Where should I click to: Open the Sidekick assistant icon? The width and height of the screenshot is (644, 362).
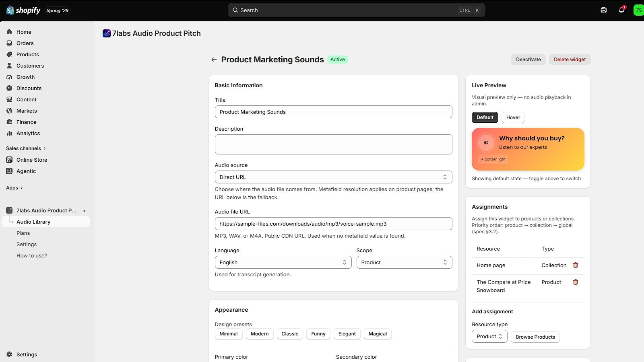pos(604,10)
